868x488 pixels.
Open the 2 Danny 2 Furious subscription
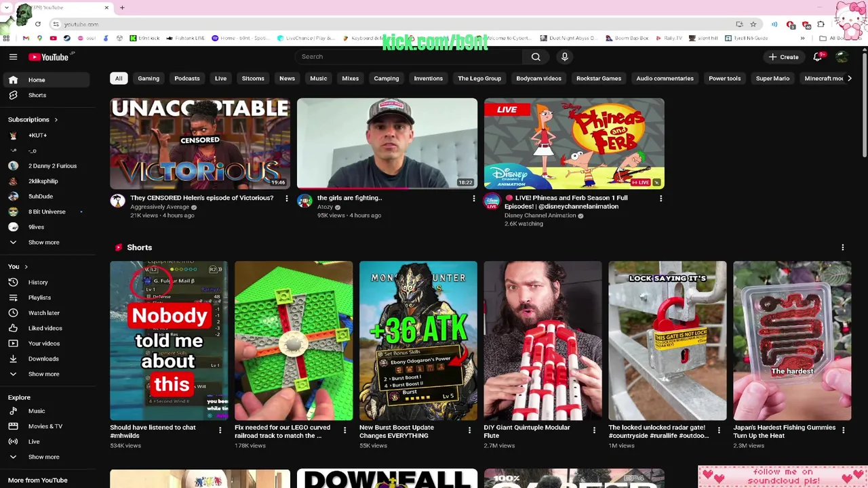pyautogui.click(x=45, y=166)
